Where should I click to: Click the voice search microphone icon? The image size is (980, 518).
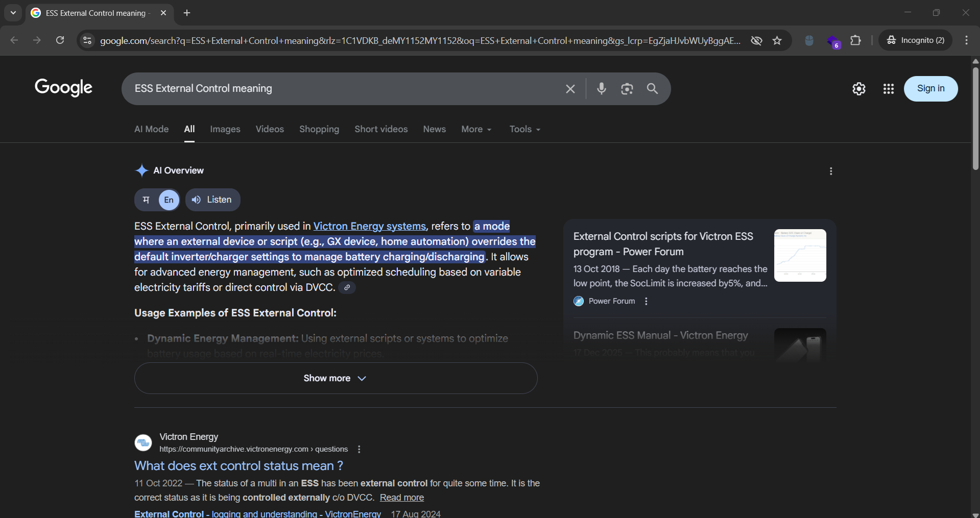pos(602,89)
